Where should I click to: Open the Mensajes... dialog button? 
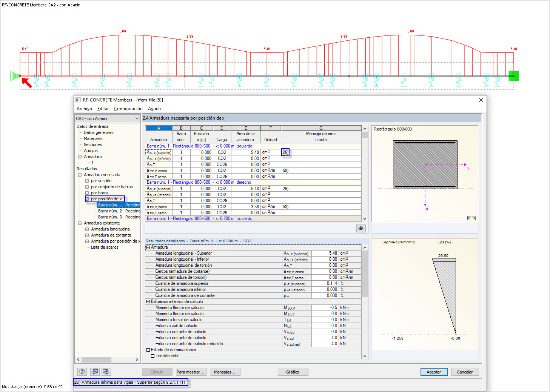(x=225, y=372)
